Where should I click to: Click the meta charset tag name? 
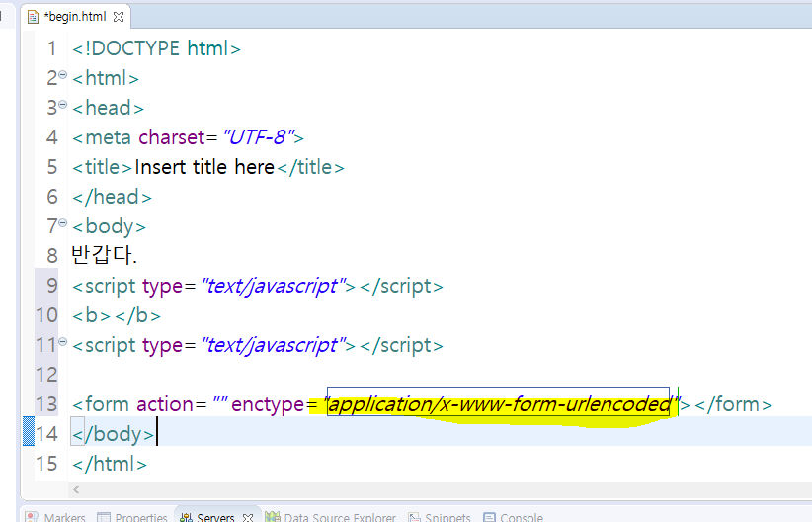pos(108,137)
